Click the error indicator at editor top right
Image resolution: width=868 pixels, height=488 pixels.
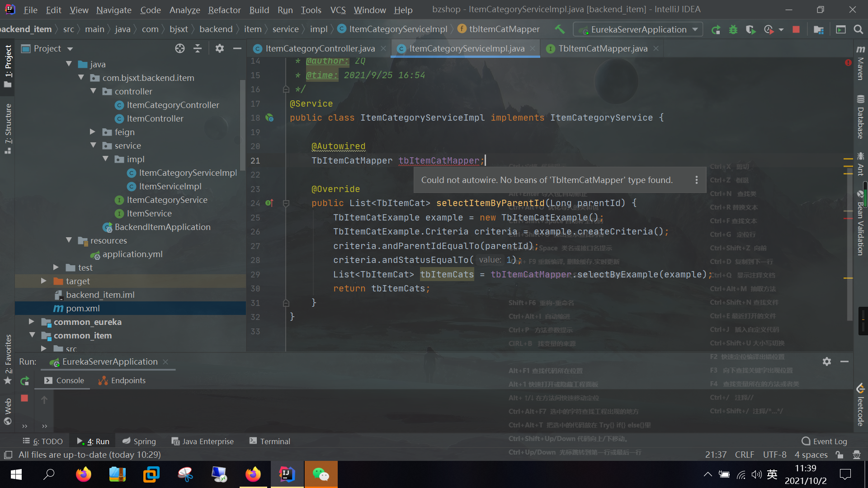click(x=848, y=62)
